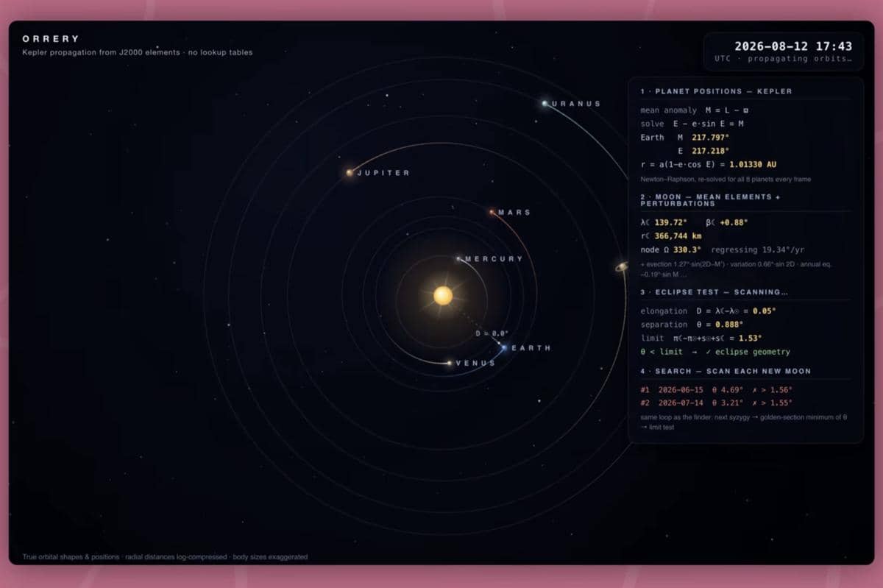
Task: Click the evection perturbation note
Action: (736, 269)
